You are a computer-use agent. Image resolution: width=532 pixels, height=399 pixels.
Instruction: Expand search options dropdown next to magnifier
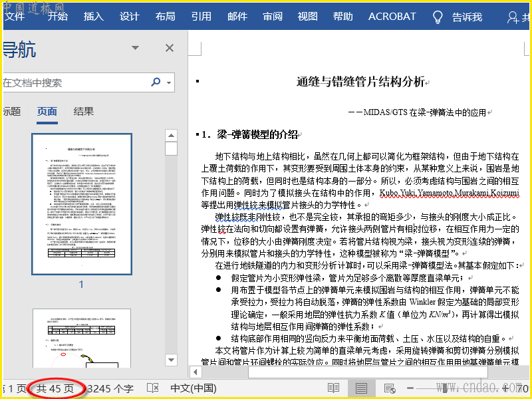170,83
